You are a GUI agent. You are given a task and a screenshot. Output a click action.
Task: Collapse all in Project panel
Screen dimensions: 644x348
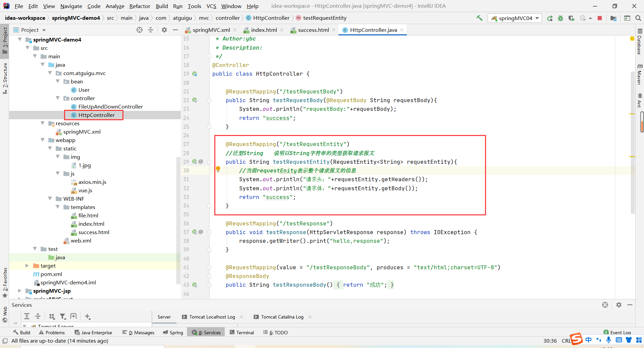(151, 30)
